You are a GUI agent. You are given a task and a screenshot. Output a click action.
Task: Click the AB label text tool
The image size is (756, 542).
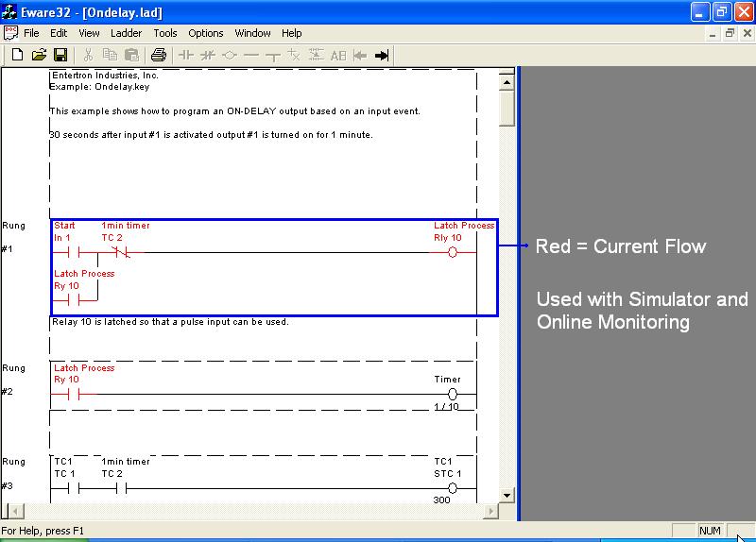click(x=338, y=56)
